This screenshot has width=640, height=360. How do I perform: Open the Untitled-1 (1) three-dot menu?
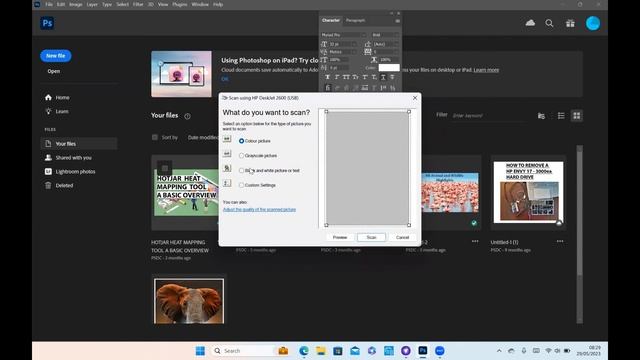coord(560,241)
